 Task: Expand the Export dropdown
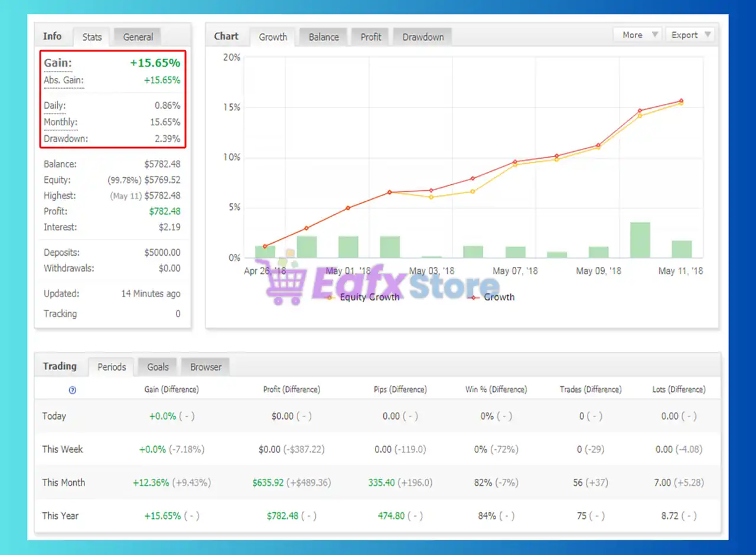click(x=690, y=35)
